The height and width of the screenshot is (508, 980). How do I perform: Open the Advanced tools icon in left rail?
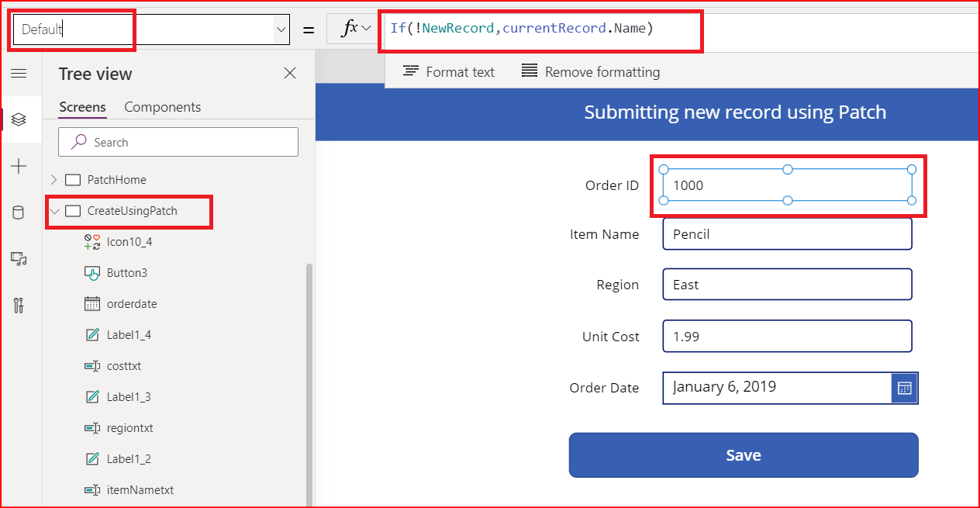click(19, 305)
